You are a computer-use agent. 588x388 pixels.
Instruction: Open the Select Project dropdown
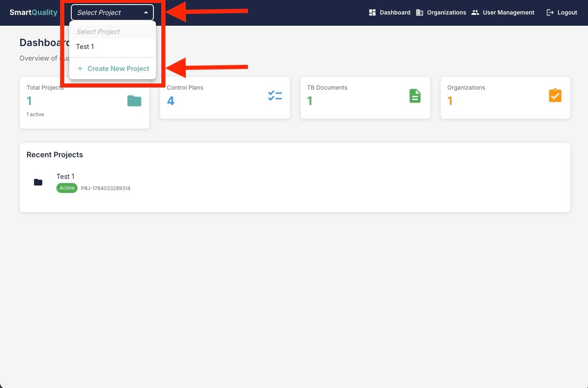coord(112,12)
